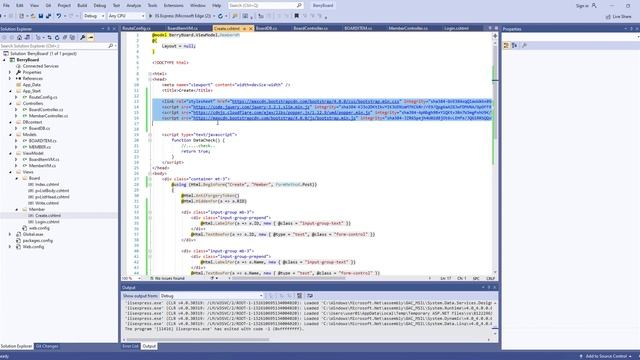Select Login.cshtml under the Member folder
Viewport: 640px width, 360px height.
(47, 222)
